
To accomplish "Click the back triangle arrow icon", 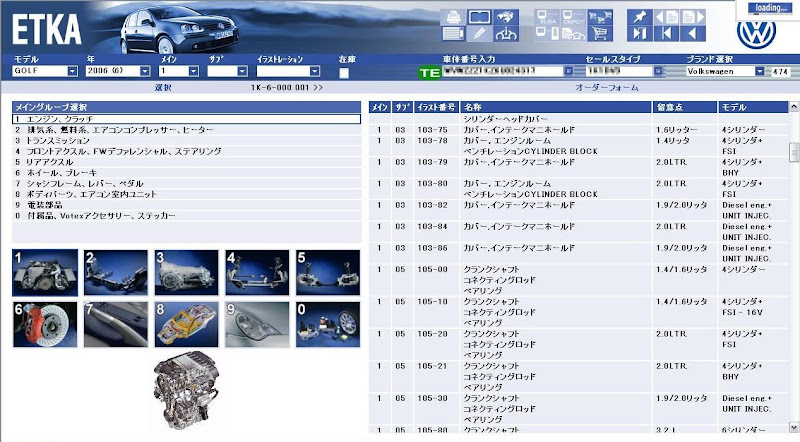I will [x=693, y=34].
